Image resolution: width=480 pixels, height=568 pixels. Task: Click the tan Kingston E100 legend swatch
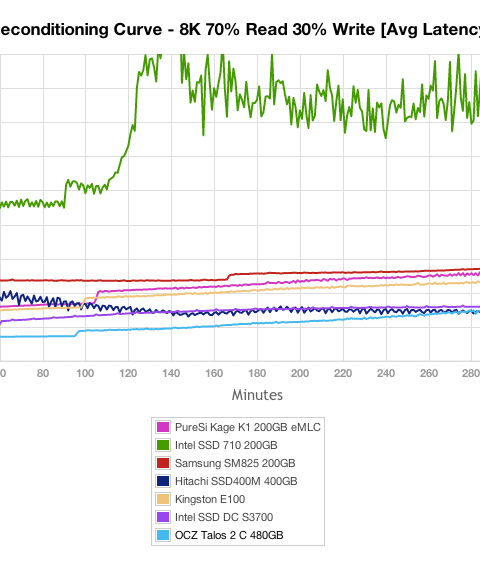(x=163, y=499)
